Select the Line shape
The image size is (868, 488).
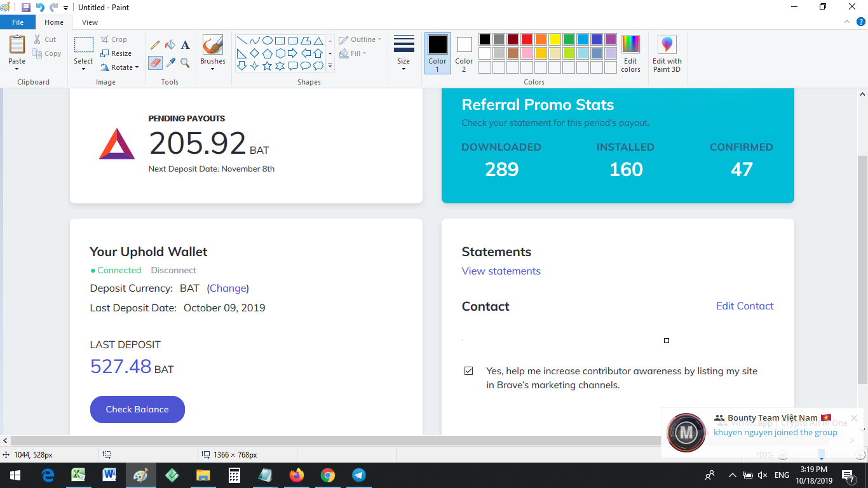tap(242, 41)
